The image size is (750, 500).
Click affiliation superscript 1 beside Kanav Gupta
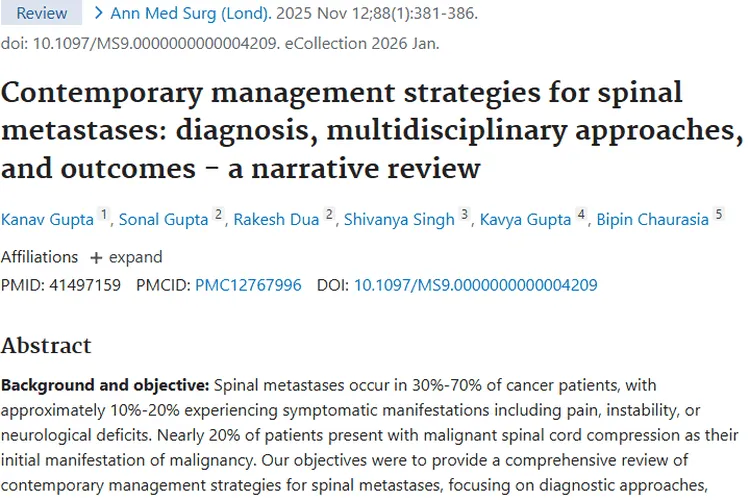[103, 216]
